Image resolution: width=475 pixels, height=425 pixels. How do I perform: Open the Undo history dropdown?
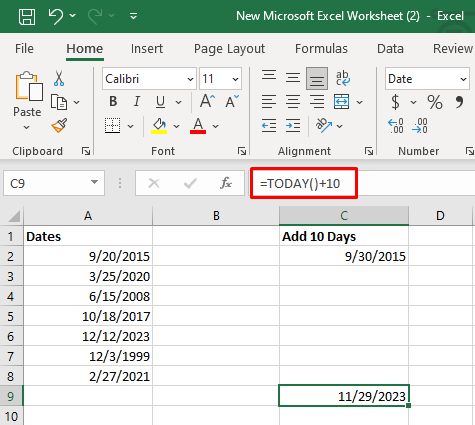coord(73,16)
